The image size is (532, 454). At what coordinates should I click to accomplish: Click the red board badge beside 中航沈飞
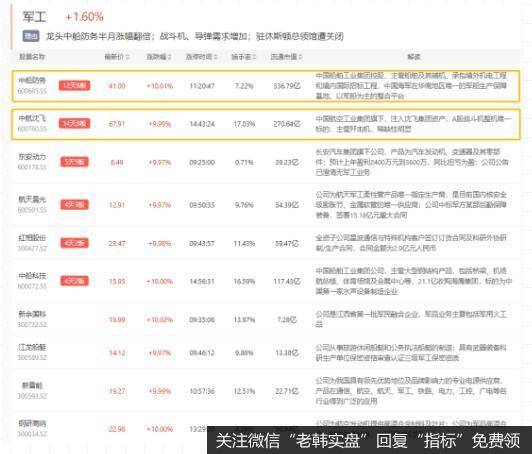click(74, 123)
